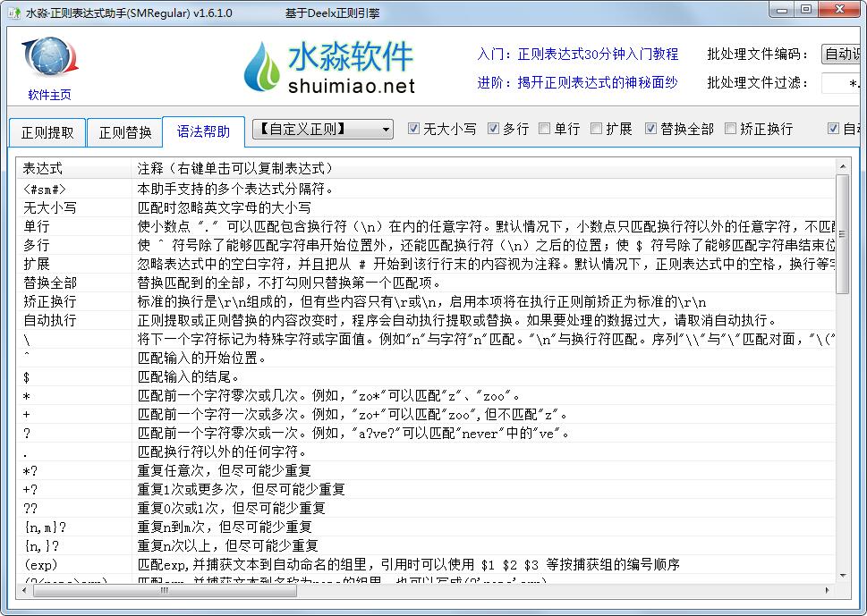Select the <#sm#> expression row
This screenshot has width=867, height=616.
point(426,190)
